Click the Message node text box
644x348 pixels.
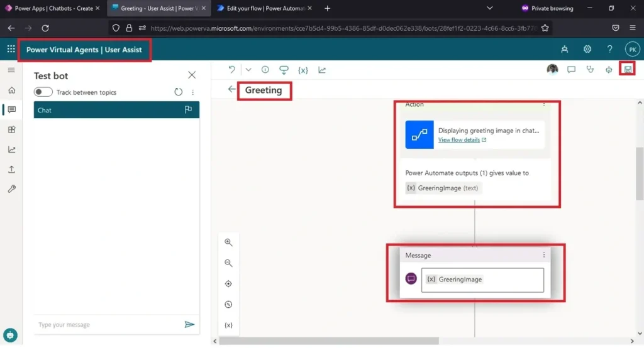(x=482, y=280)
